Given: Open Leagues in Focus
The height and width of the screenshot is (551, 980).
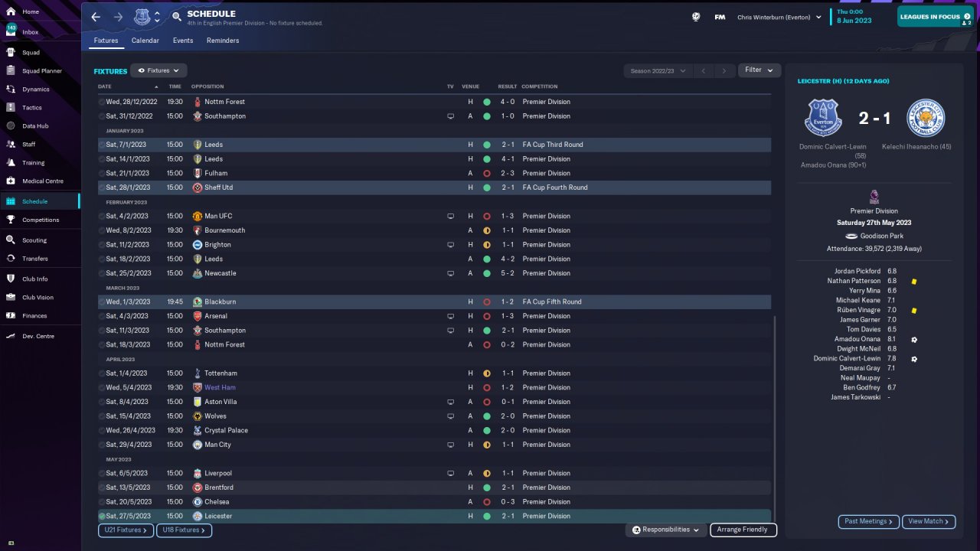Looking at the screenshot, I should coord(936,17).
